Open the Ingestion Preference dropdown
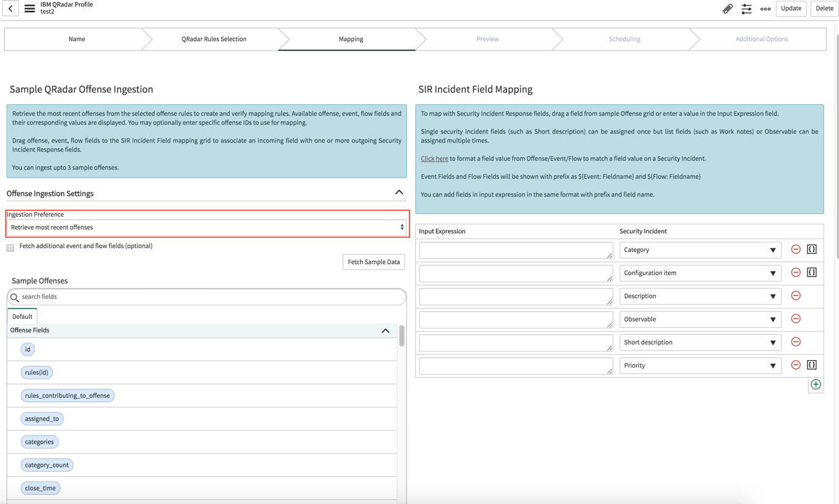Viewport: 839px width, 504px height. tap(206, 228)
